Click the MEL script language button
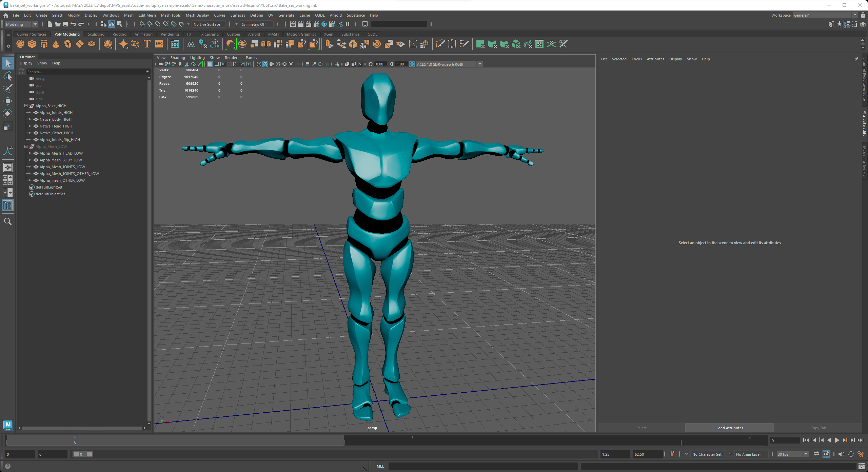Screen dimensions: 868x472 coord(380,466)
